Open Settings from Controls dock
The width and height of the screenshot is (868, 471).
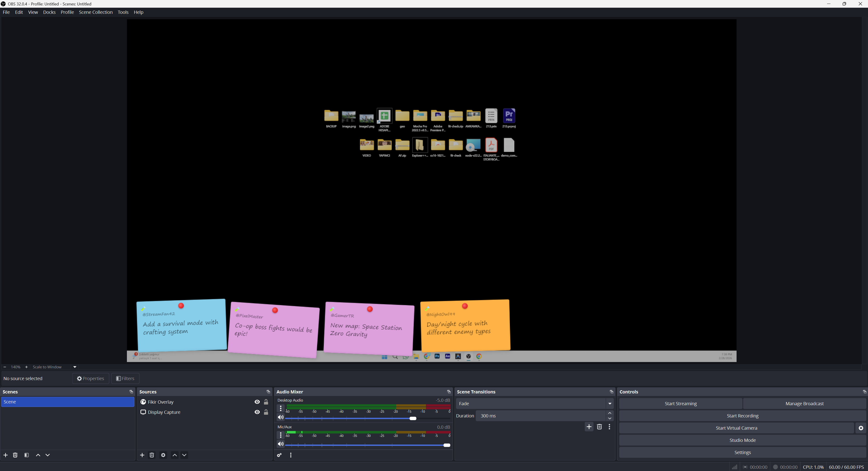coord(743,452)
